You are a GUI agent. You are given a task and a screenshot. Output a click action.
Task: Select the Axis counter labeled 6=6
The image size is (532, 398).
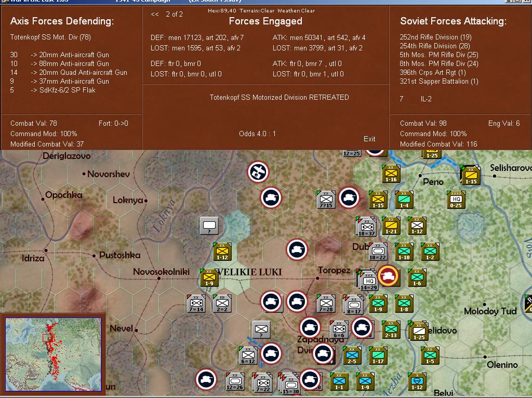(x=339, y=329)
